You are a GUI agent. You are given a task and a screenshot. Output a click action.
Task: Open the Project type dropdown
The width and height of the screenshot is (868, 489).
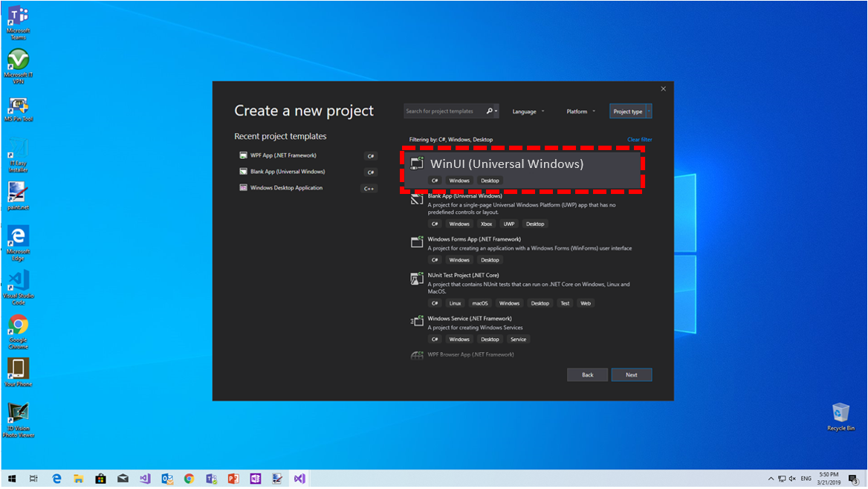629,111
